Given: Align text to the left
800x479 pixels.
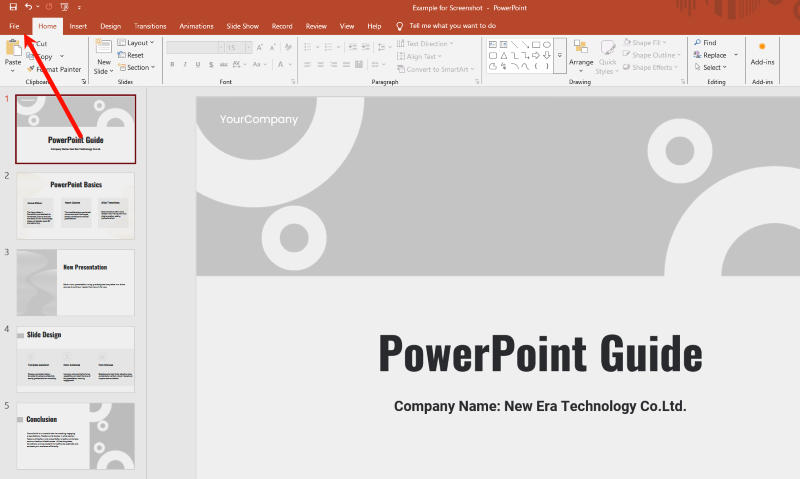Looking at the screenshot, I should point(308,64).
